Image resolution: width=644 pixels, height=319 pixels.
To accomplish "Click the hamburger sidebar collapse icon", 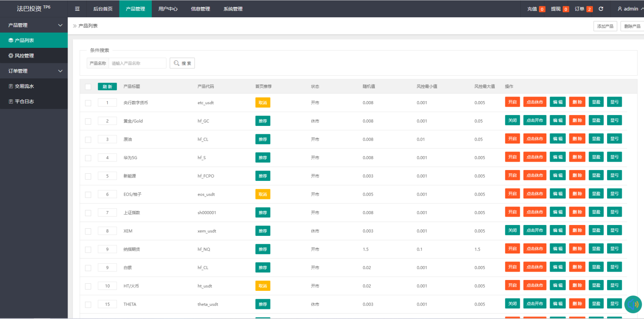I will (77, 9).
